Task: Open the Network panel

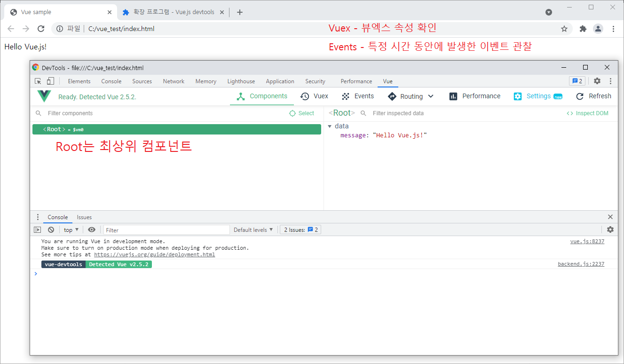Action: point(174,81)
